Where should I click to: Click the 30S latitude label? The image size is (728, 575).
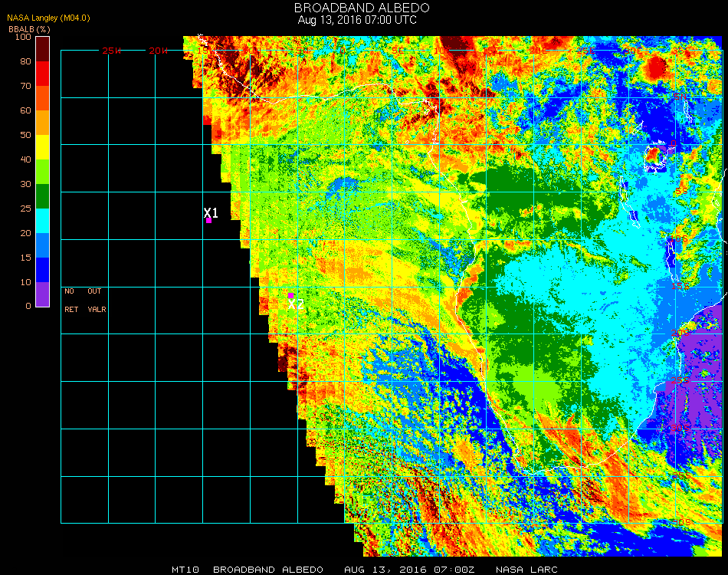(x=680, y=428)
